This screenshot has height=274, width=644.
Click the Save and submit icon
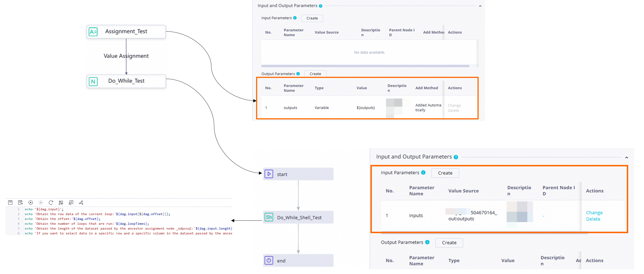tap(20, 202)
